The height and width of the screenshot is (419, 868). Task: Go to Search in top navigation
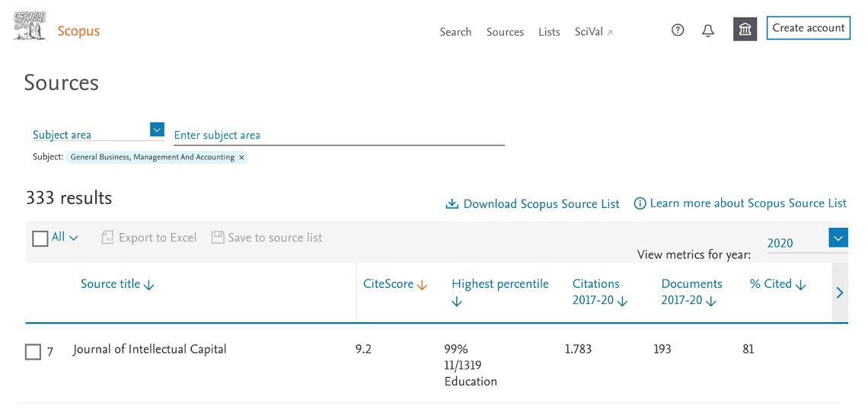point(455,32)
